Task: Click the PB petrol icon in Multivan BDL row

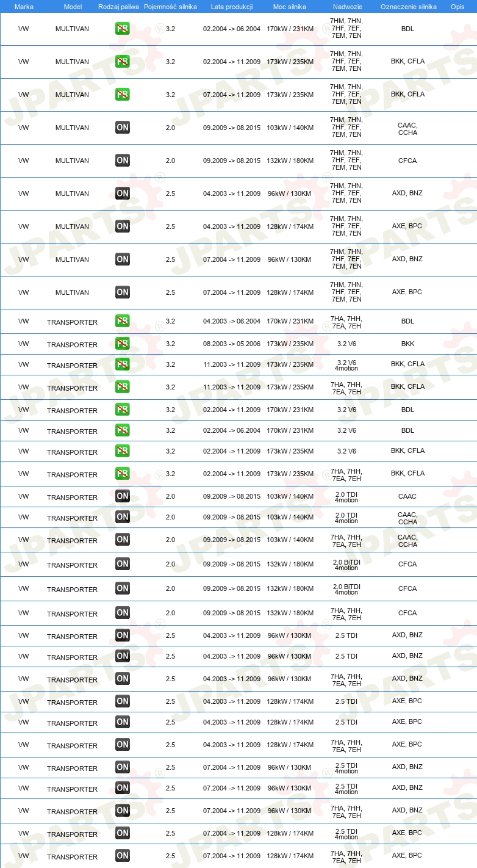Action: pos(123,28)
